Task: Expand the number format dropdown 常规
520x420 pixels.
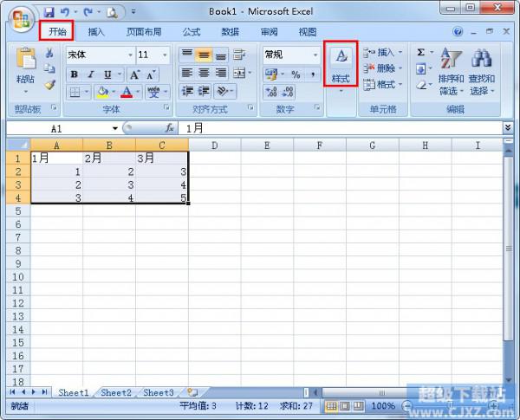Action: point(314,55)
